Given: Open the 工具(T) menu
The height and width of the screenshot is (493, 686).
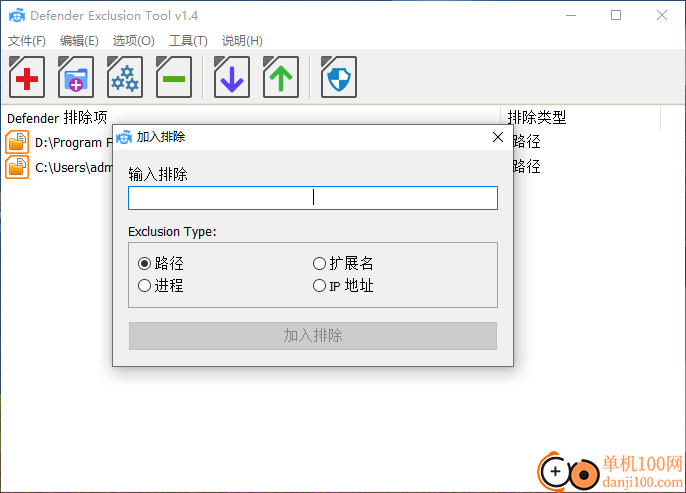Looking at the screenshot, I should click(188, 41).
